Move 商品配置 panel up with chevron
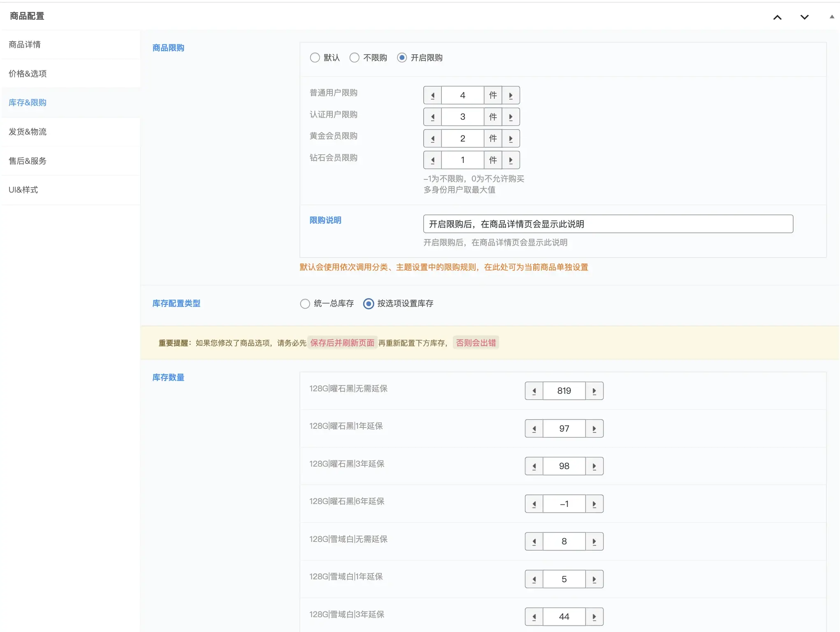 pyautogui.click(x=777, y=17)
